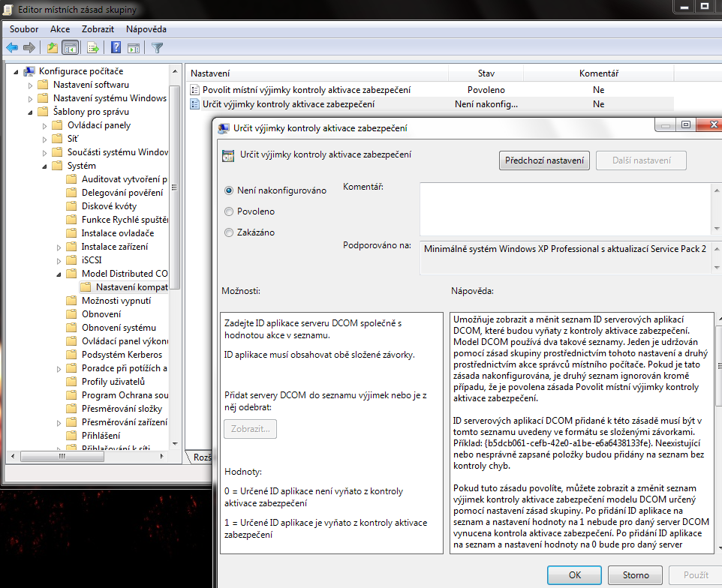Screen dimensions: 722x588
Task: Click inside the Komentář text field
Action: [x=563, y=208]
